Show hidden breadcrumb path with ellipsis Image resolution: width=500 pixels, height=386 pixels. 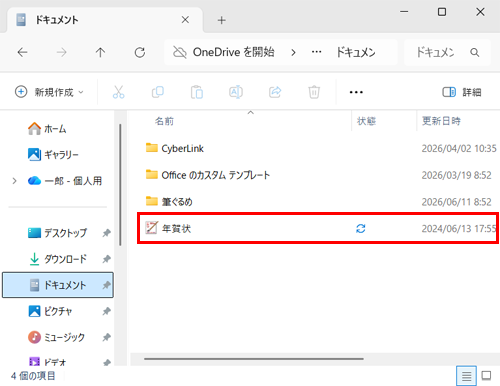tap(316, 52)
